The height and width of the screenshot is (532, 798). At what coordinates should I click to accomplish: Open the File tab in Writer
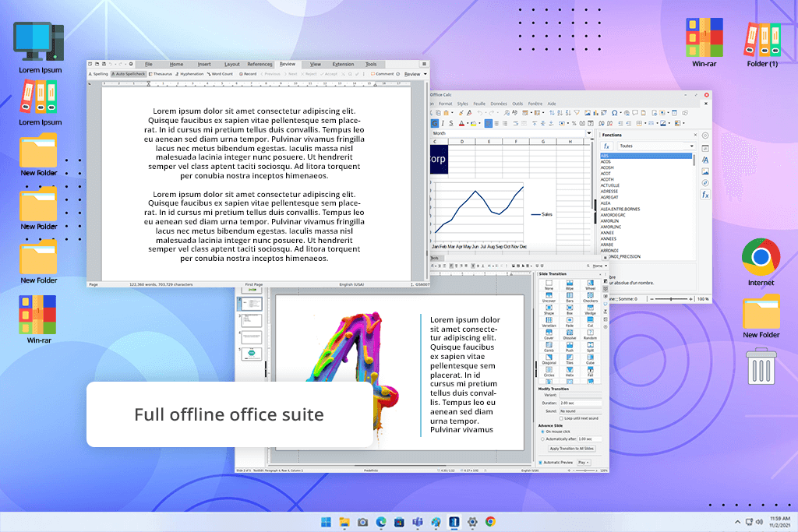[149, 64]
